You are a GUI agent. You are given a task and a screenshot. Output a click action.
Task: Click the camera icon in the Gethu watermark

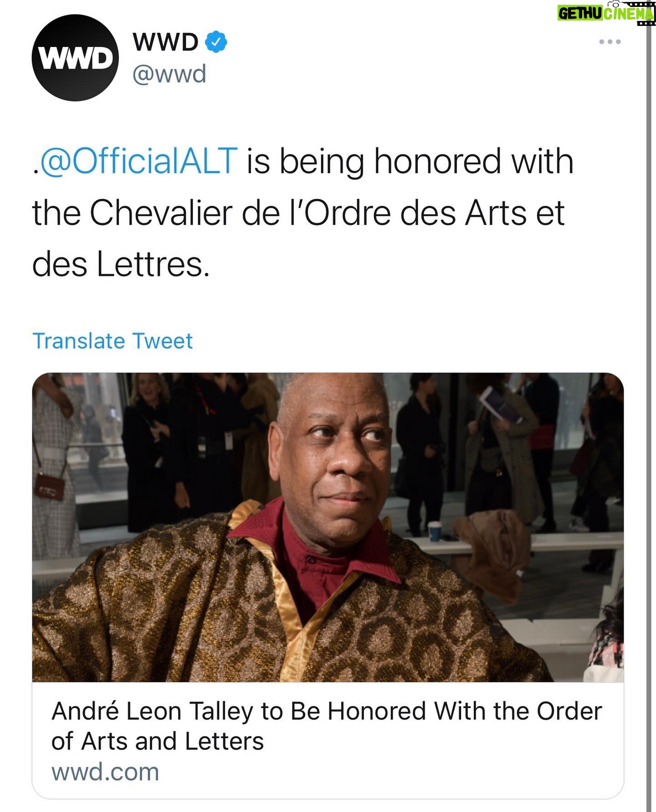[x=615, y=4]
